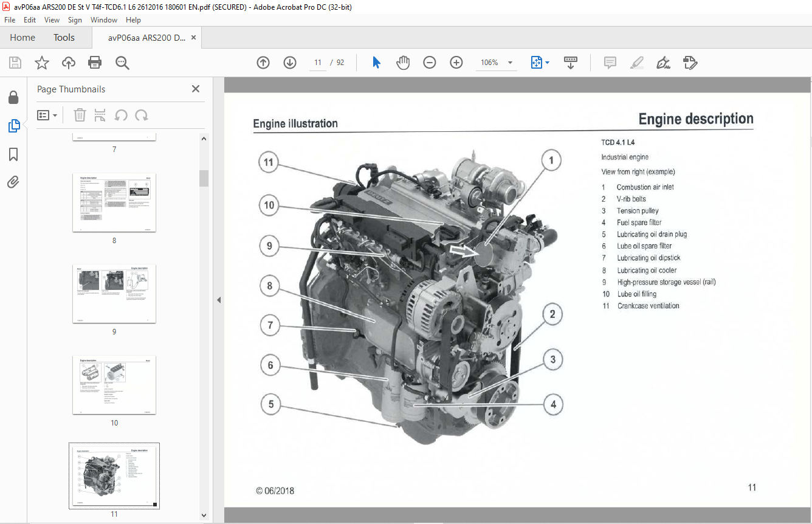Click 'Crankcase ventilation' legend entry
812x524 pixels.
pyautogui.click(x=648, y=306)
